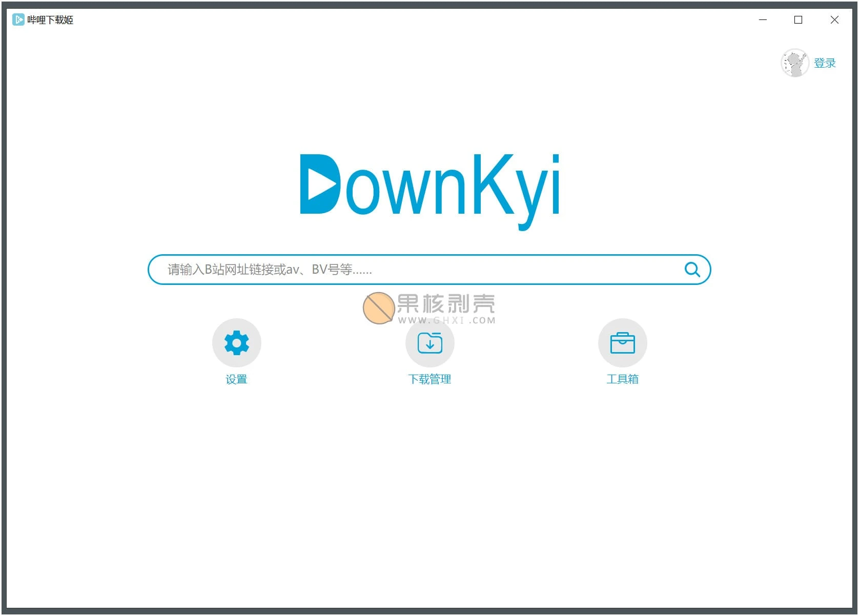This screenshot has width=859, height=616.
Task: Click the 设置 text label
Action: 236,379
